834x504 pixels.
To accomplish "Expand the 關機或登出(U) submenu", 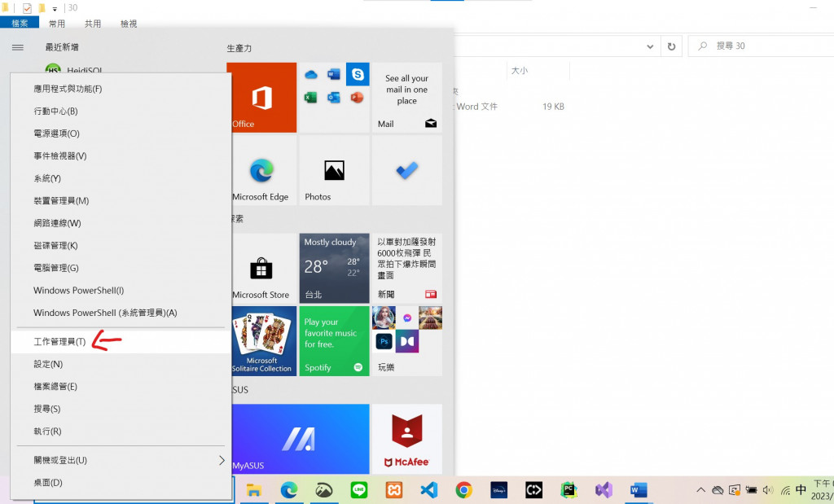I will click(x=121, y=460).
